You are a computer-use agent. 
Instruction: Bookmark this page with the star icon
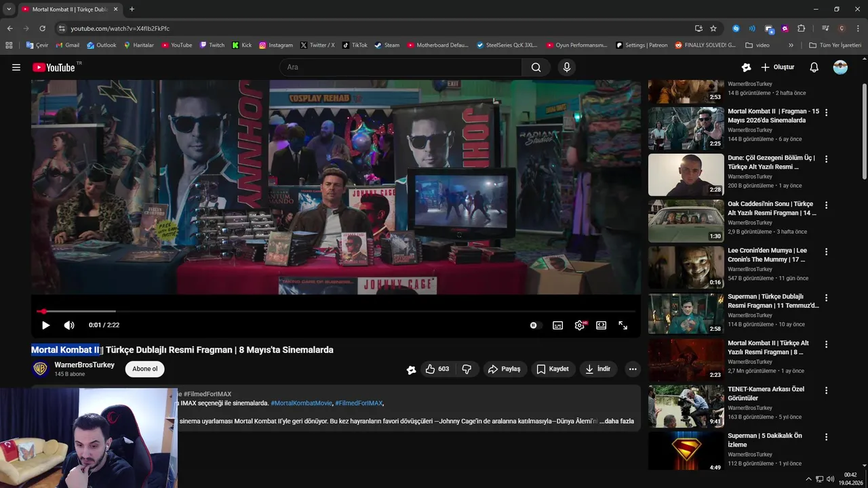point(713,28)
